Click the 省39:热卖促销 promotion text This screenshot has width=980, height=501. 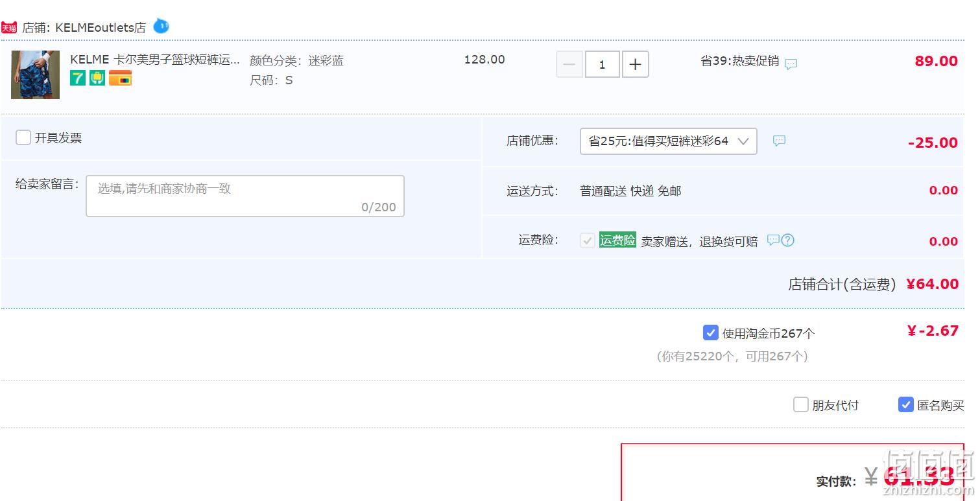[x=740, y=61]
